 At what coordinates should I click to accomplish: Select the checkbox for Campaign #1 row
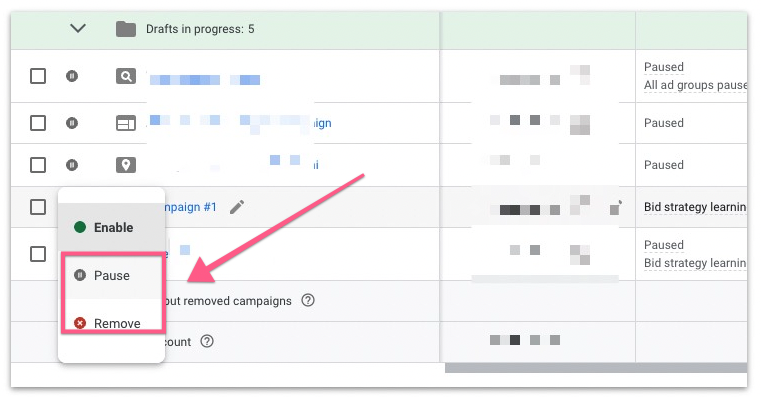point(38,207)
